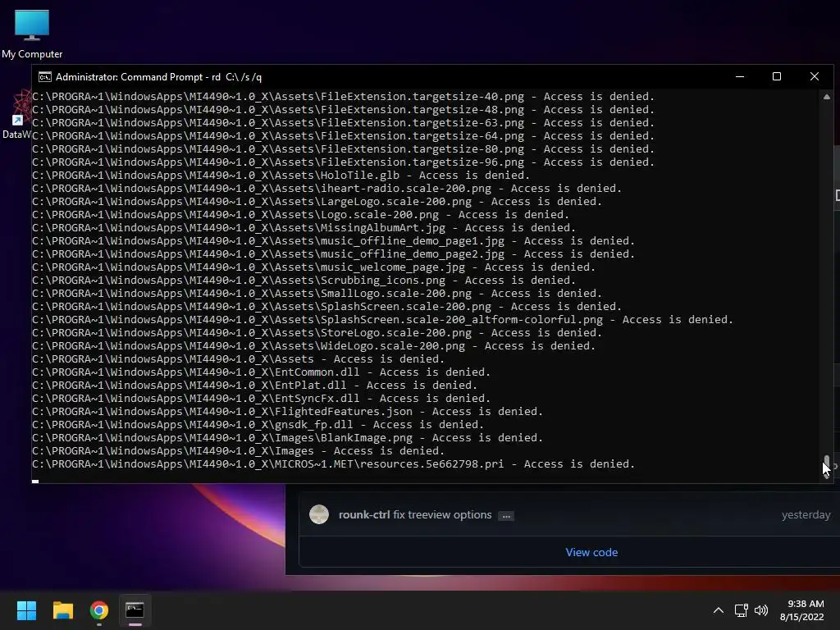The height and width of the screenshot is (630, 840).
Task: Open the rounk-ctrl user profile link
Action: pos(364,515)
